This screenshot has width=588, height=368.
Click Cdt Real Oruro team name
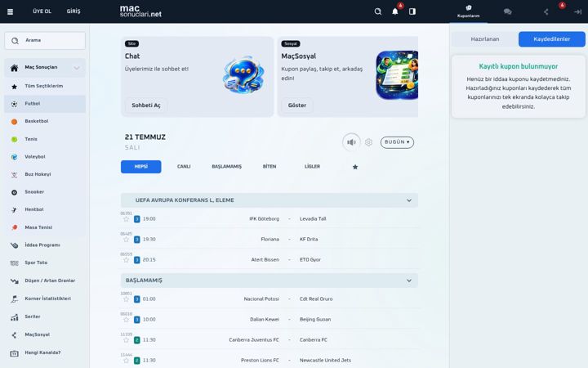tap(316, 299)
